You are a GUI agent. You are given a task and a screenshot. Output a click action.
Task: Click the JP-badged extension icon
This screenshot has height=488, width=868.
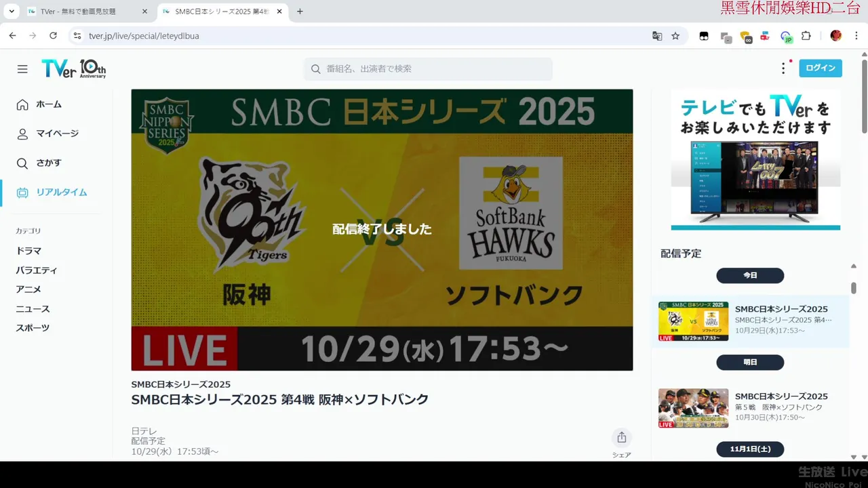click(x=787, y=37)
